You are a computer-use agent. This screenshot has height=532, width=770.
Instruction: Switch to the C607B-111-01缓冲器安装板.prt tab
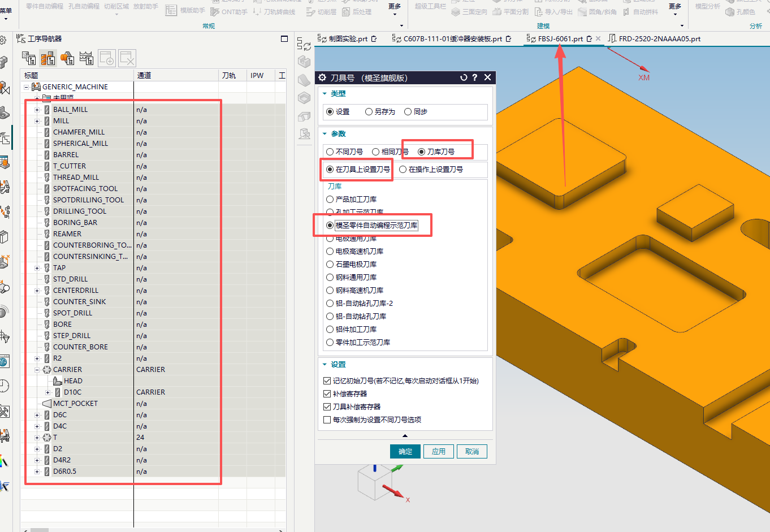pos(452,38)
